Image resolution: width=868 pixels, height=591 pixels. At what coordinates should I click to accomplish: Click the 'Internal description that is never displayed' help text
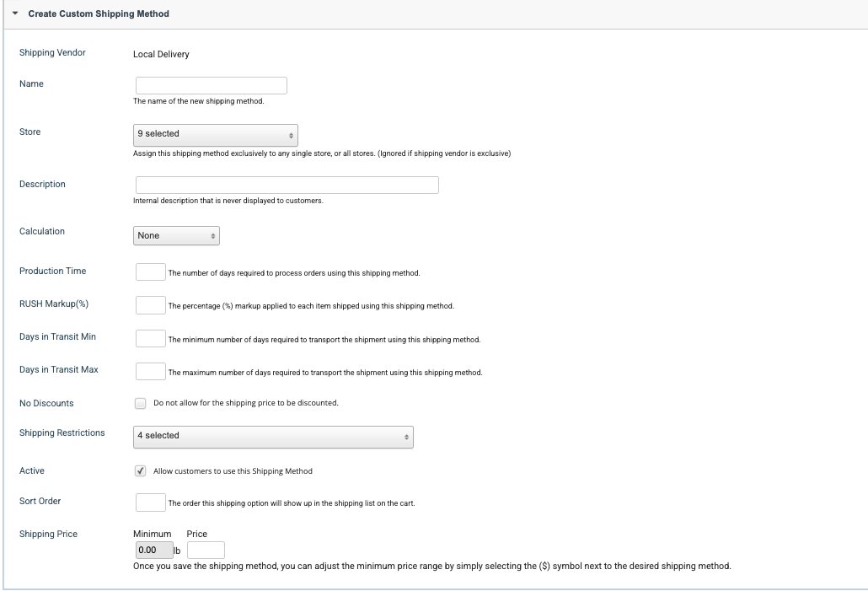pyautogui.click(x=228, y=201)
